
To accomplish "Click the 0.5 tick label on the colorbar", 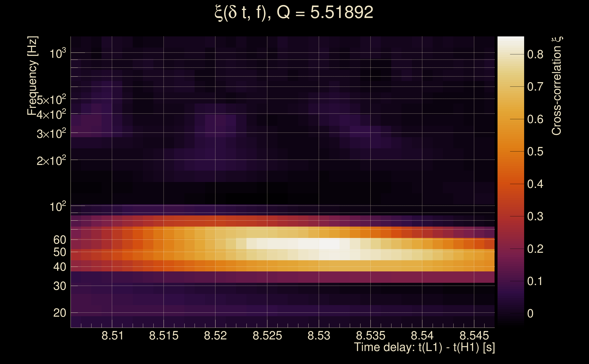I will (535, 152).
